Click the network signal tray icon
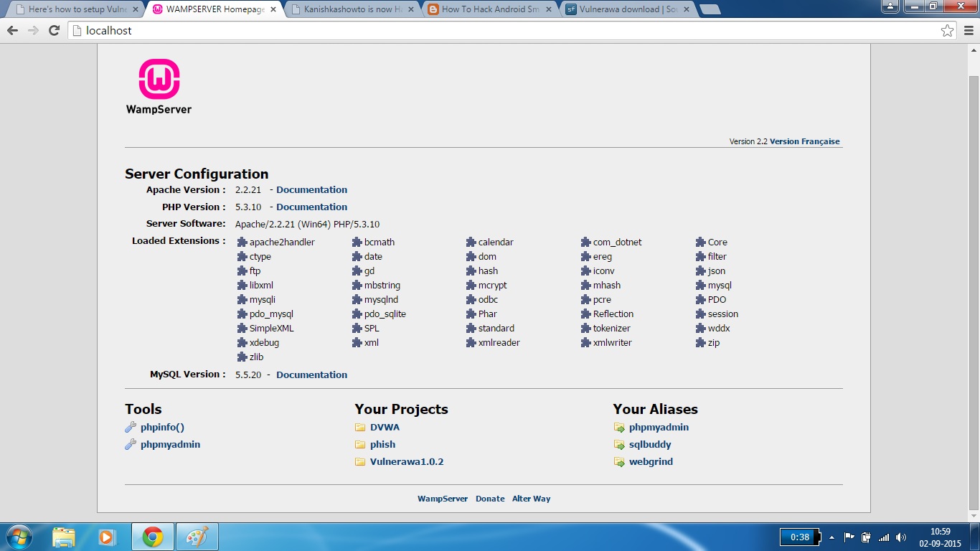 pos(884,537)
